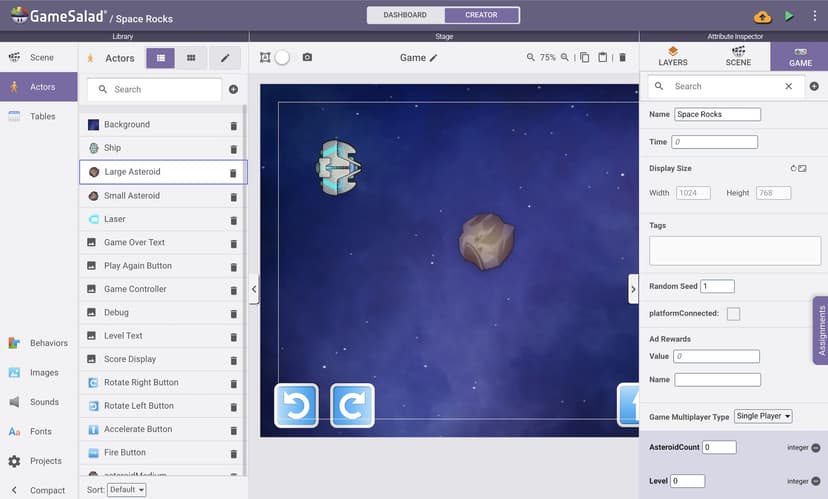Open the Fonts library
The image size is (828, 499).
(39, 431)
